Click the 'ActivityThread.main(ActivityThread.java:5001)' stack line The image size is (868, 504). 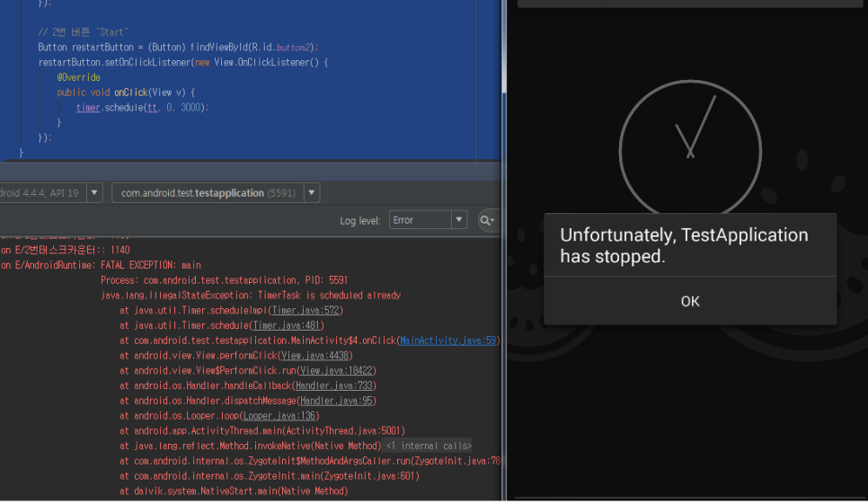262,431
